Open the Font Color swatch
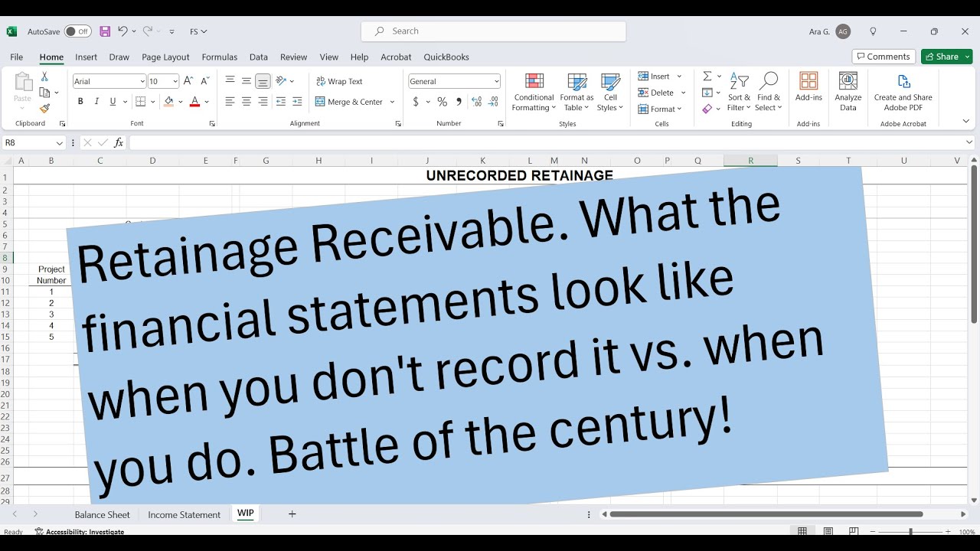The height and width of the screenshot is (551, 980). [194, 102]
